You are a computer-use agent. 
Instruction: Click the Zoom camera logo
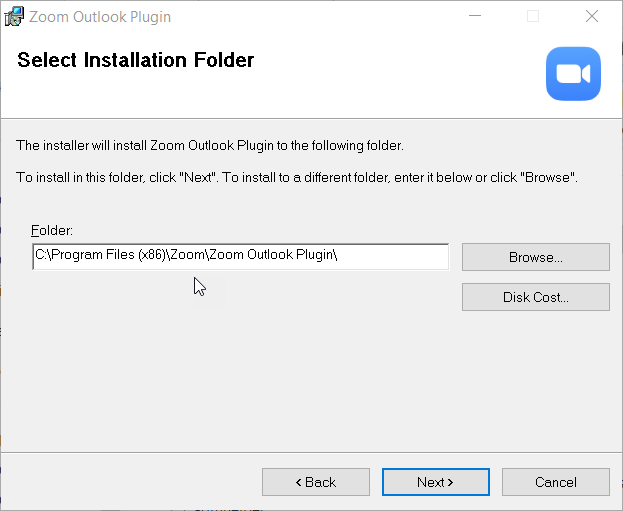click(x=573, y=74)
